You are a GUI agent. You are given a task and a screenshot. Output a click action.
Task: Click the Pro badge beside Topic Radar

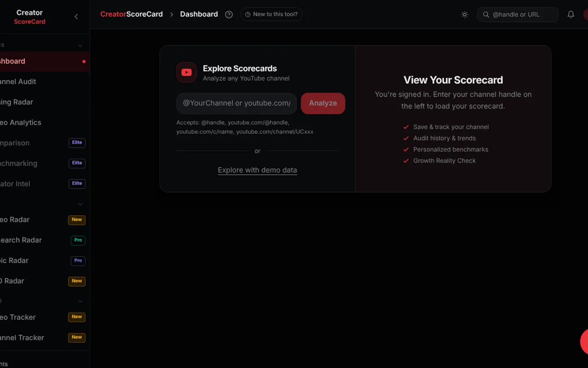click(x=78, y=260)
